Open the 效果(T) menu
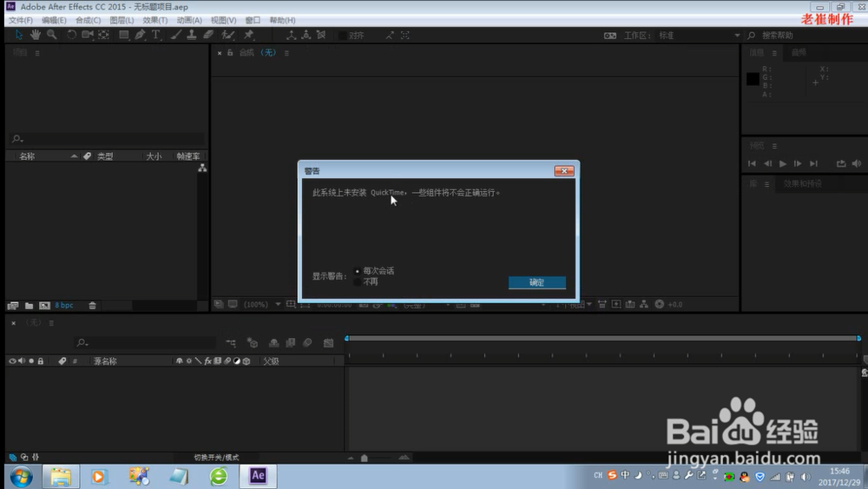 155,20
